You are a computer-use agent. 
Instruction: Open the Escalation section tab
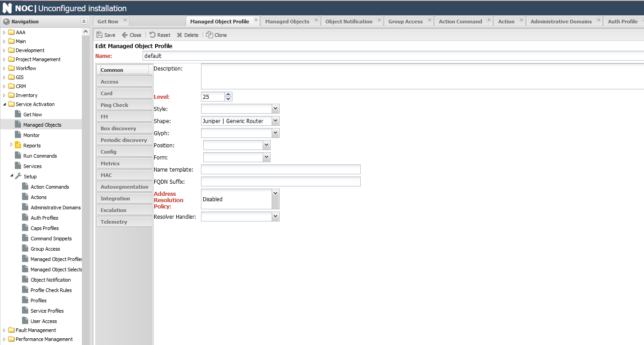point(124,210)
